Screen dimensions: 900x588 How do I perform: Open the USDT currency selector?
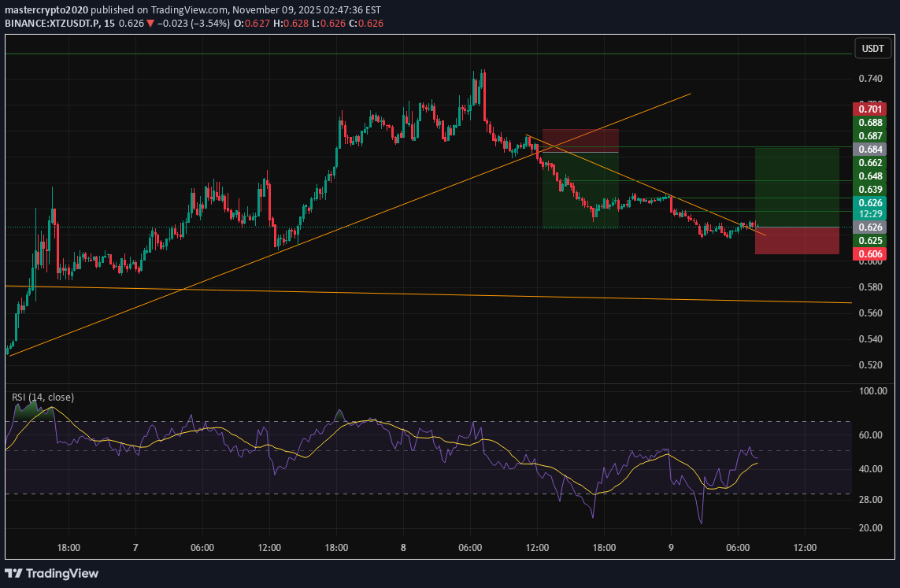(x=873, y=48)
